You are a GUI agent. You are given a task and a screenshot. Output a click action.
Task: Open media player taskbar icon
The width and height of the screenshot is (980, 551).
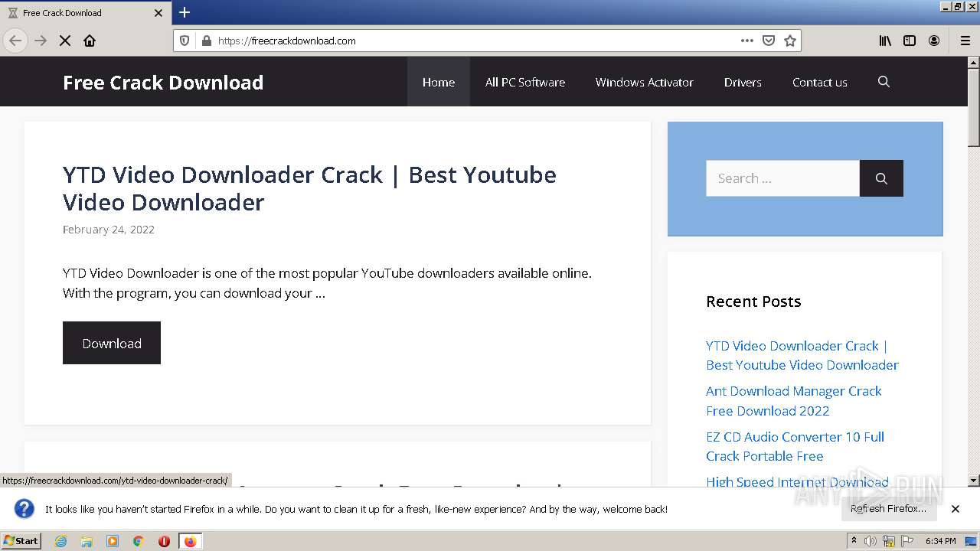(x=113, y=541)
